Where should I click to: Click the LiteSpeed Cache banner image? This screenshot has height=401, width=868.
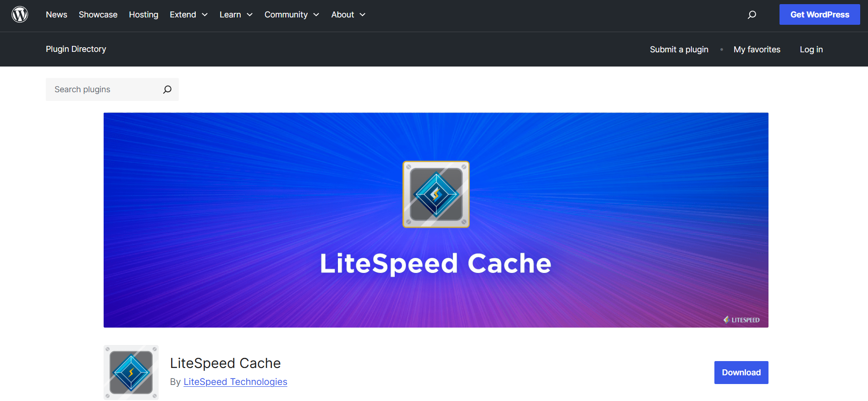tap(436, 220)
